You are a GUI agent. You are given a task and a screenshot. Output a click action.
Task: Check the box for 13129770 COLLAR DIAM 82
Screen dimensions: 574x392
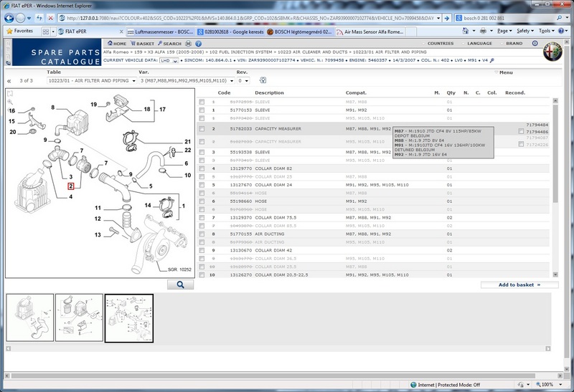pos(202,168)
